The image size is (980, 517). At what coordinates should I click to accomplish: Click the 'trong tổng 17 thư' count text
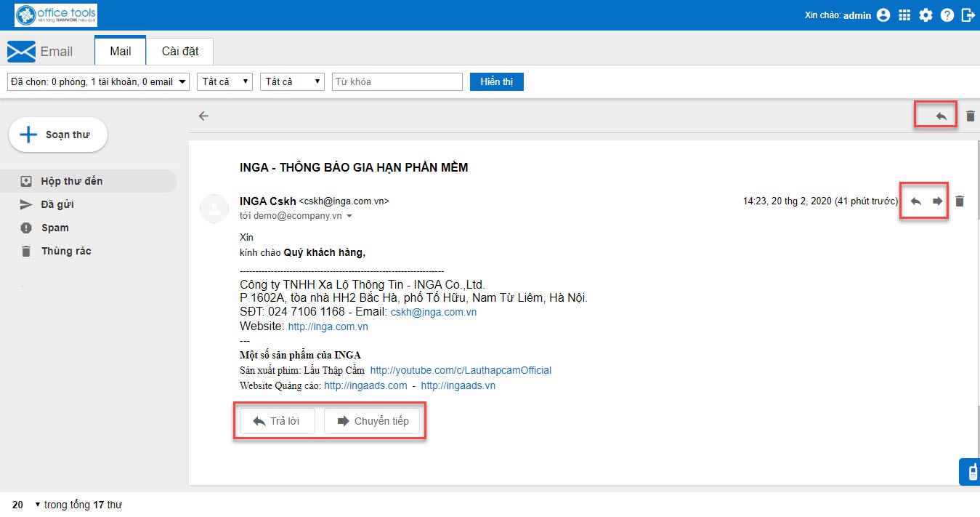[83, 505]
